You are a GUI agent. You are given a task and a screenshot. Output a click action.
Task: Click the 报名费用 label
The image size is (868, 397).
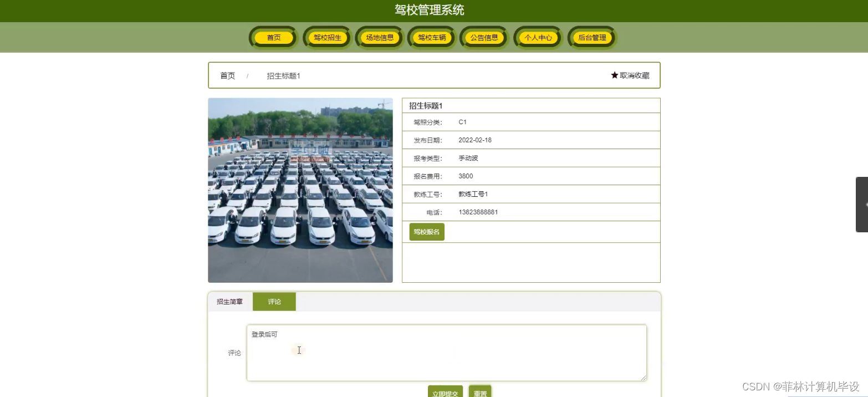(x=428, y=176)
